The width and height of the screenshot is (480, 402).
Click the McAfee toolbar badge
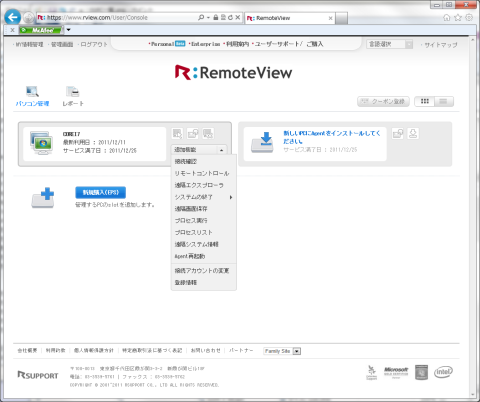[x=41, y=30]
